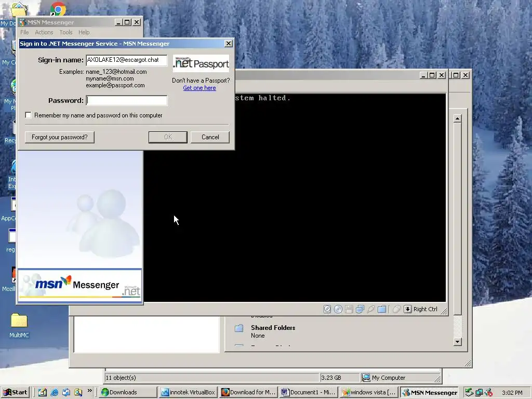The height and width of the screenshot is (399, 532).
Task: Maximize the VM console window
Action: tap(432, 75)
